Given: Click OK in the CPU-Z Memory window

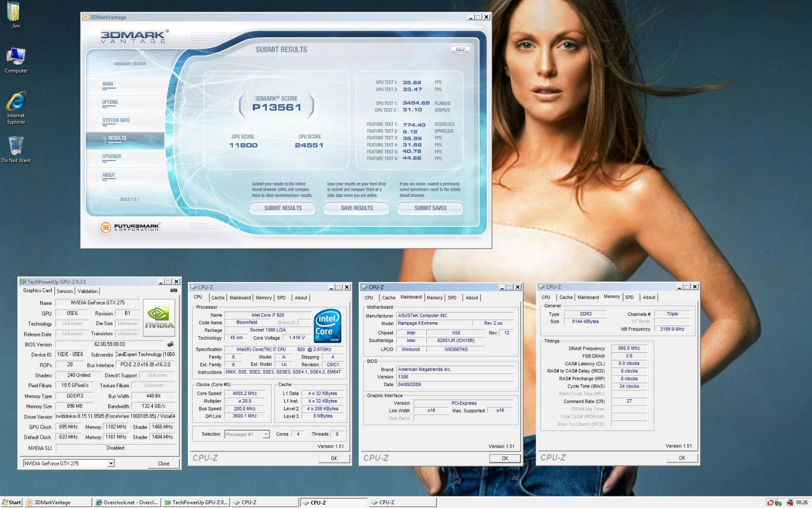Looking at the screenshot, I should click(682, 458).
